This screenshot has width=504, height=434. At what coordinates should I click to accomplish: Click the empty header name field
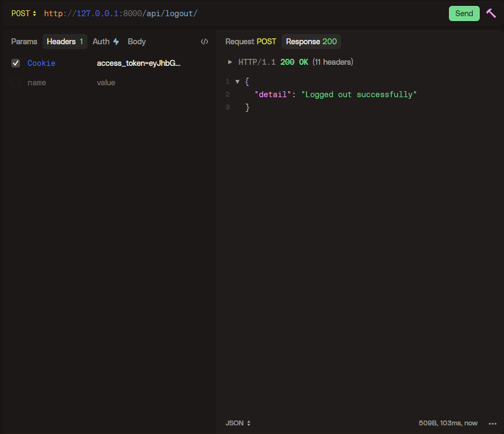pyautogui.click(x=37, y=83)
